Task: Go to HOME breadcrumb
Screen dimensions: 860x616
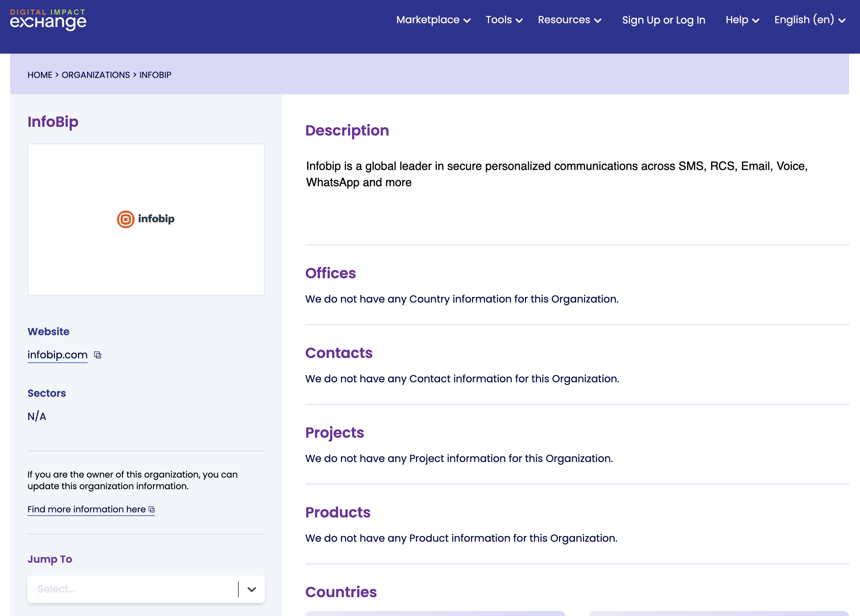Action: pyautogui.click(x=40, y=75)
